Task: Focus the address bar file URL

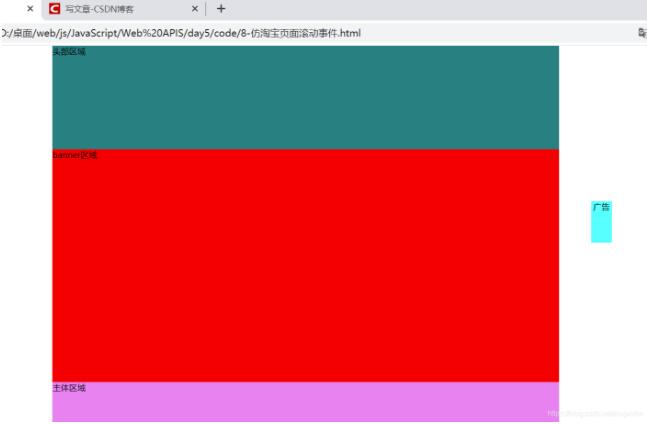Action: coord(181,33)
